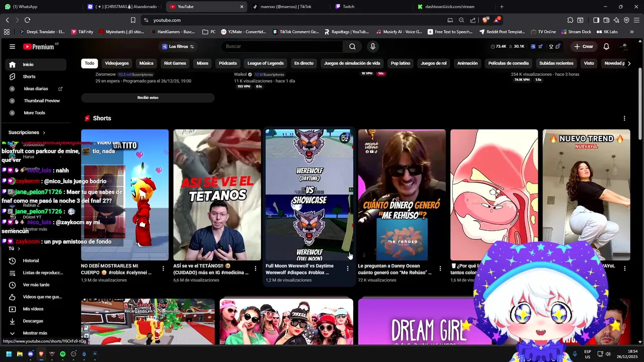This screenshot has height=362, width=644.
Task: Open the Los filtros dropdown
Action: 178,46
